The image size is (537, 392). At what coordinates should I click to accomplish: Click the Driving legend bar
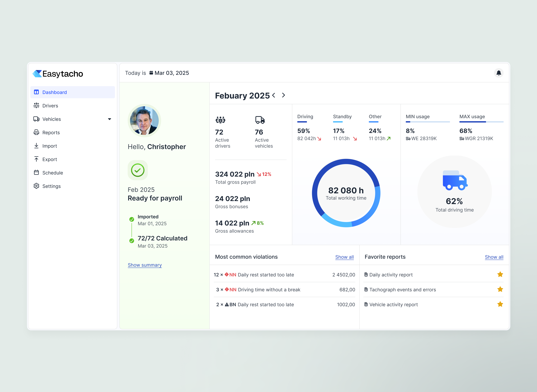pyautogui.click(x=302, y=122)
